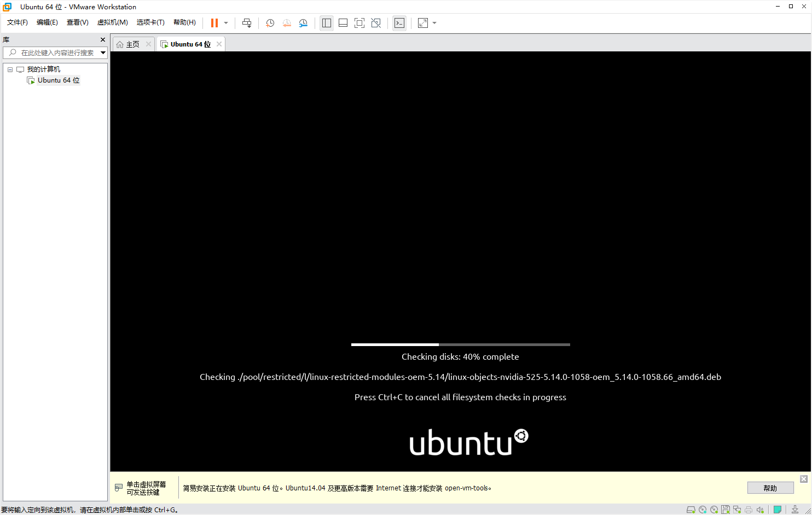Click the 简易安装正在安装 Ubuntu message text
The height and width of the screenshot is (515, 812).
[x=337, y=488]
